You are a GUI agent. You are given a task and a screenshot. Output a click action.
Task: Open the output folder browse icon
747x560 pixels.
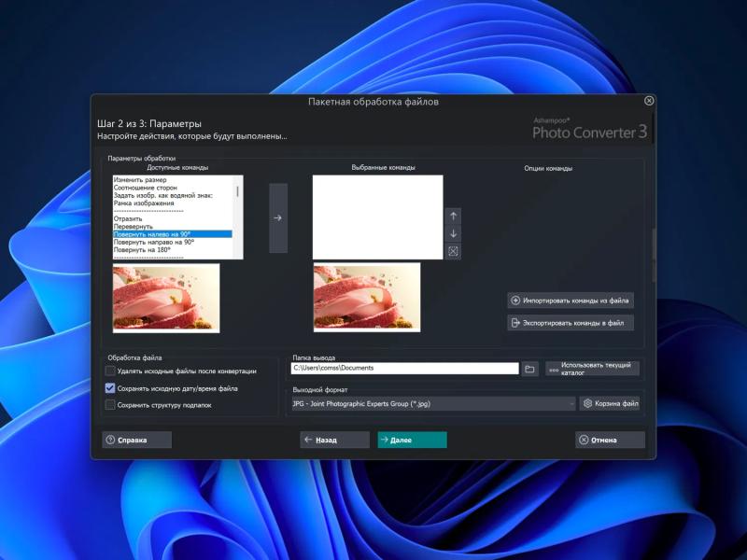531,368
